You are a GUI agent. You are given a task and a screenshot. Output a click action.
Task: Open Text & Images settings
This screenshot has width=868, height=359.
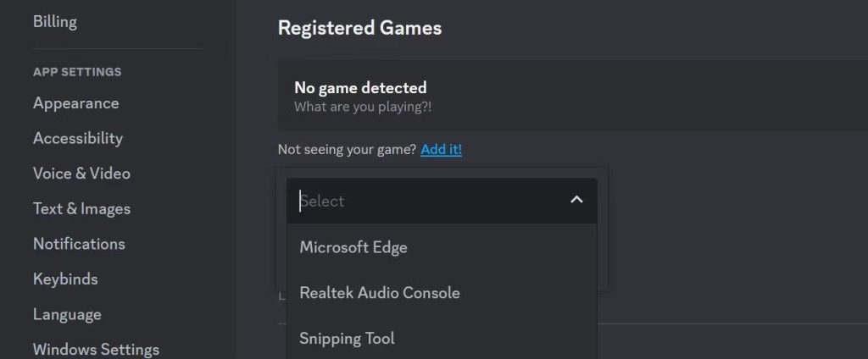click(81, 209)
